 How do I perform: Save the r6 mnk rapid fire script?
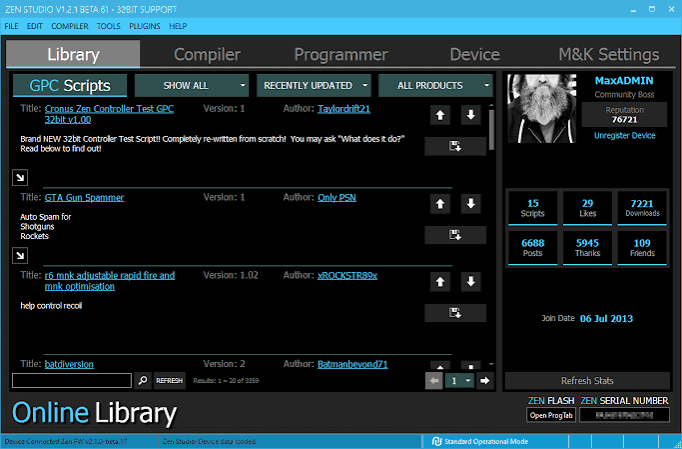pos(455,313)
